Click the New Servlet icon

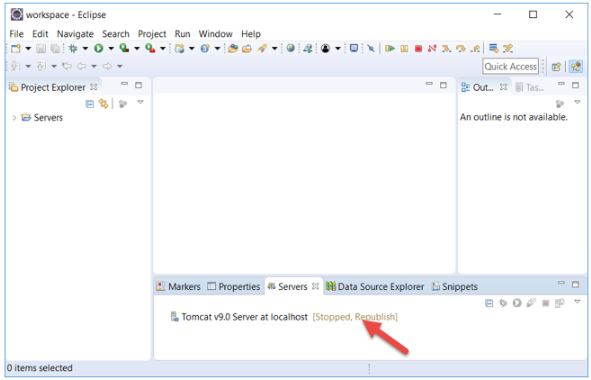[x=205, y=48]
